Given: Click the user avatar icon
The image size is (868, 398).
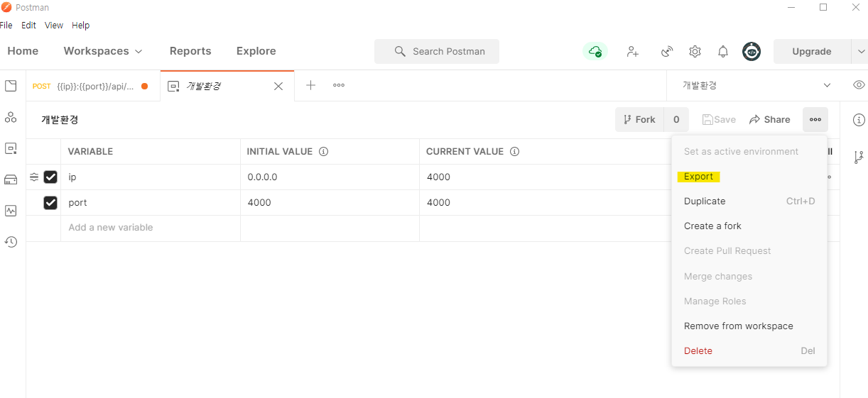Looking at the screenshot, I should pyautogui.click(x=752, y=51).
